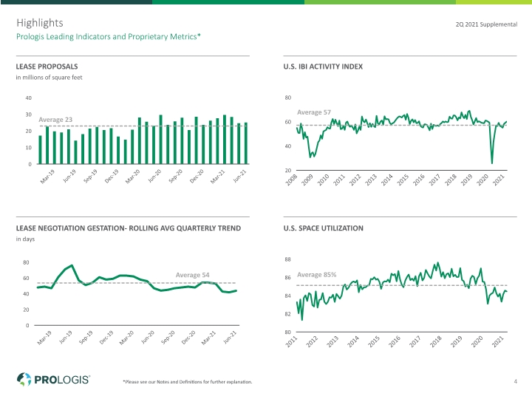Image resolution: width=532 pixels, height=399 pixels.
Task: Select the 'Average 57' label
Action: point(314,112)
